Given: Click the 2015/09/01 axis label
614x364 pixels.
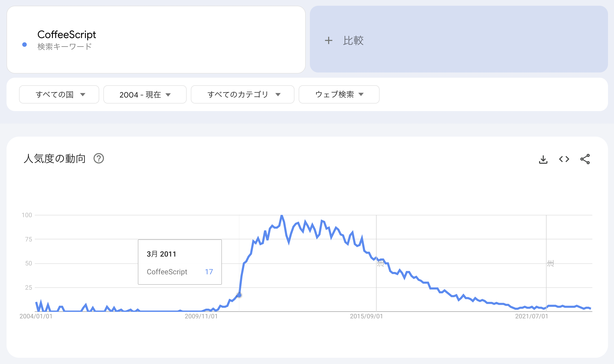Looking at the screenshot, I should (x=367, y=317).
